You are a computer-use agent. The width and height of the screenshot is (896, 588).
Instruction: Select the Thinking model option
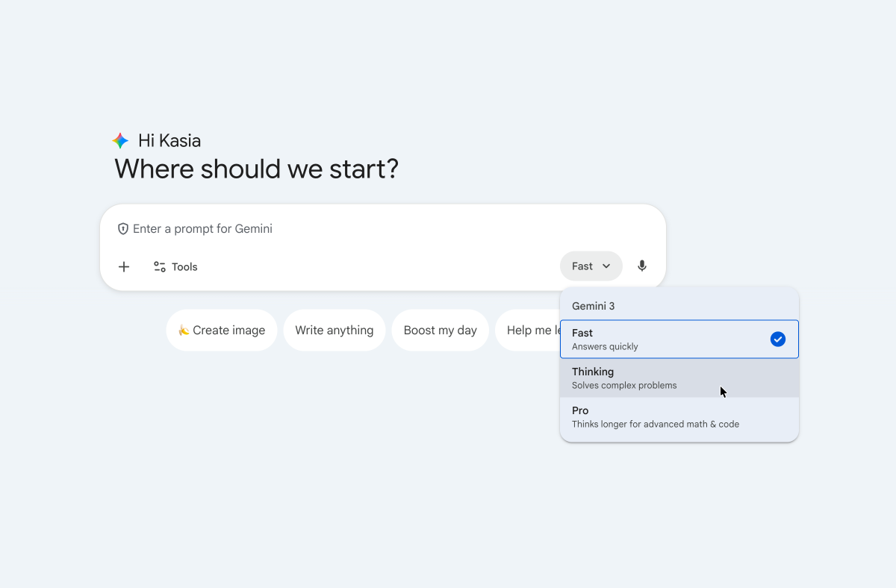coord(679,378)
